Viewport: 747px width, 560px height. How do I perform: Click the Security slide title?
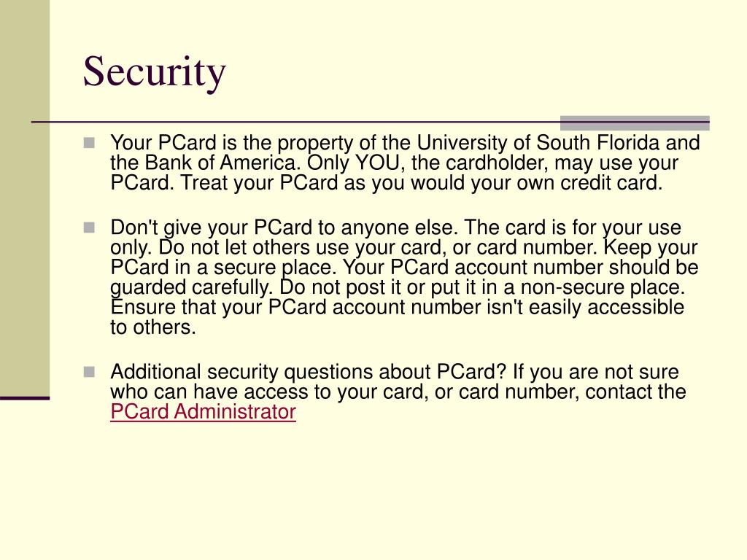[155, 71]
